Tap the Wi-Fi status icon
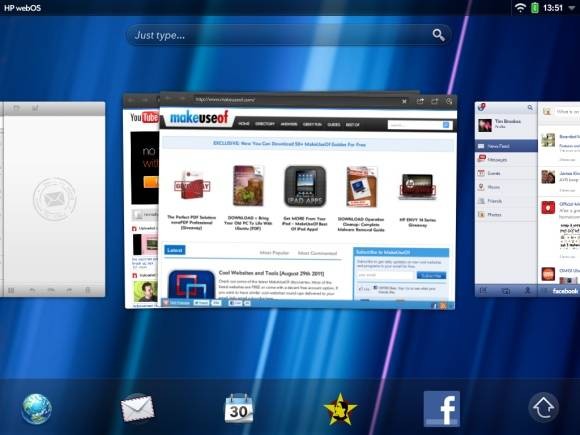Screen dimensions: 580x435 click(520, 8)
